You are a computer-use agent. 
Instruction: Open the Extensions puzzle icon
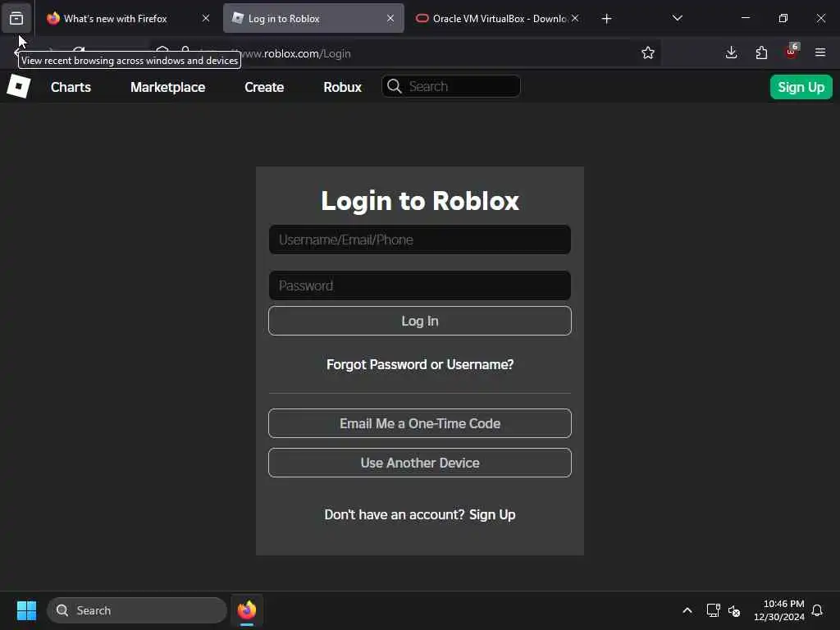[761, 52]
